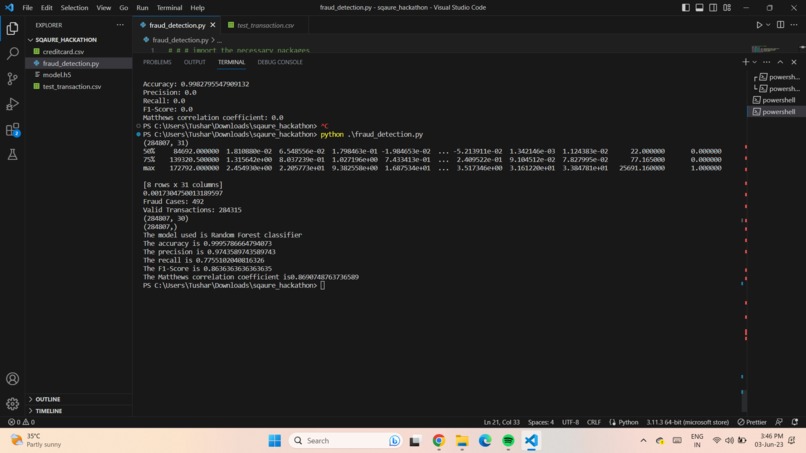This screenshot has width=806, height=453.
Task: Open notifications bell in status bar
Action: [795, 422]
